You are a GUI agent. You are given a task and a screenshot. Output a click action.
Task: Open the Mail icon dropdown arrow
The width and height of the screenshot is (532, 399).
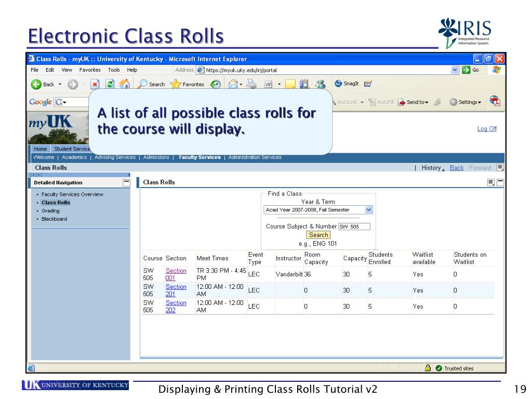tap(241, 84)
